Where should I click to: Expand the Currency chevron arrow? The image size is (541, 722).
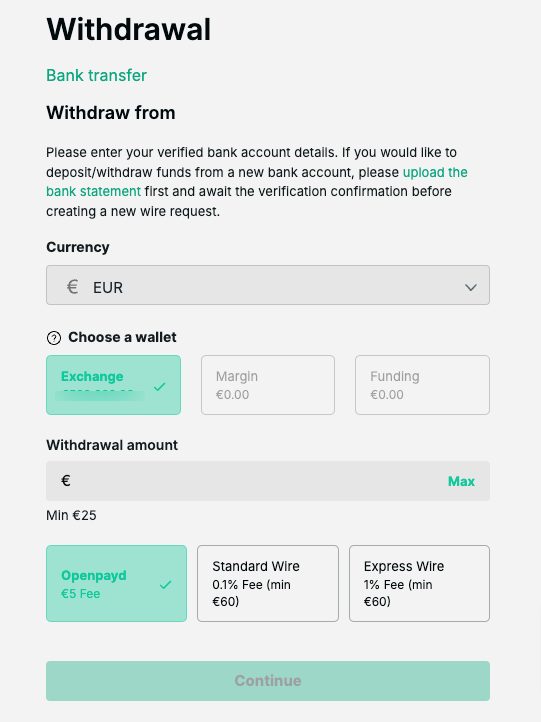click(471, 288)
